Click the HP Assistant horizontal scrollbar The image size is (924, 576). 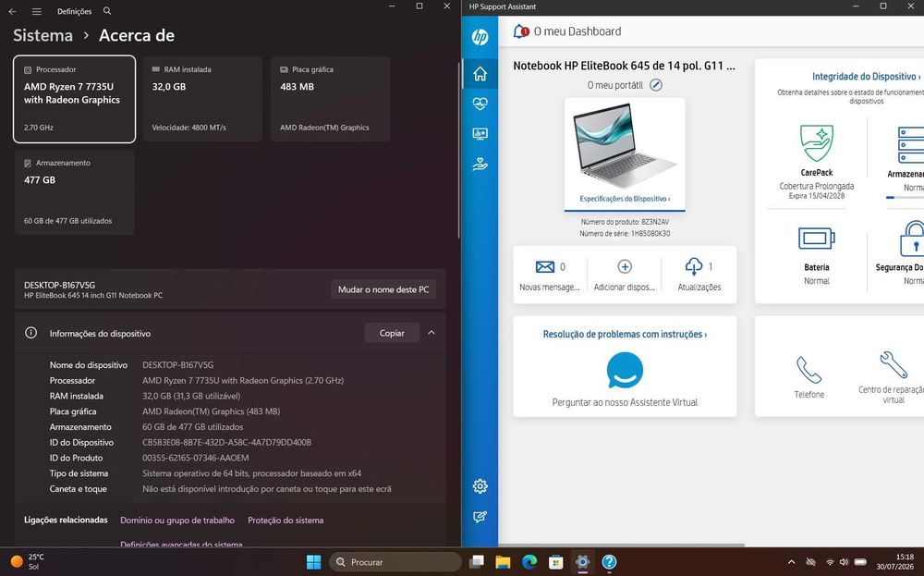pyautogui.click(x=622, y=545)
